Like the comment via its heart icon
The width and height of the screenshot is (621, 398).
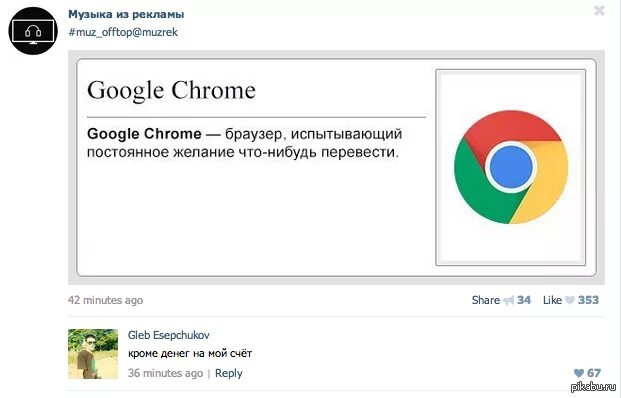pos(579,373)
